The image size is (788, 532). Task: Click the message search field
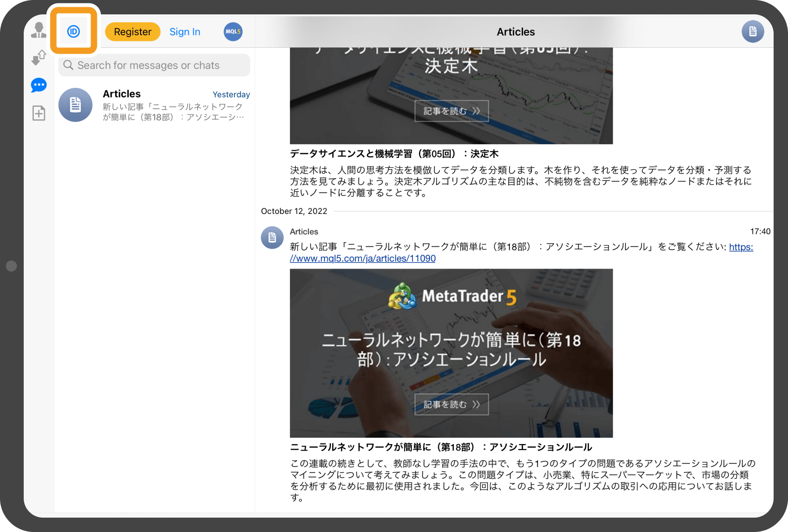[x=154, y=65]
